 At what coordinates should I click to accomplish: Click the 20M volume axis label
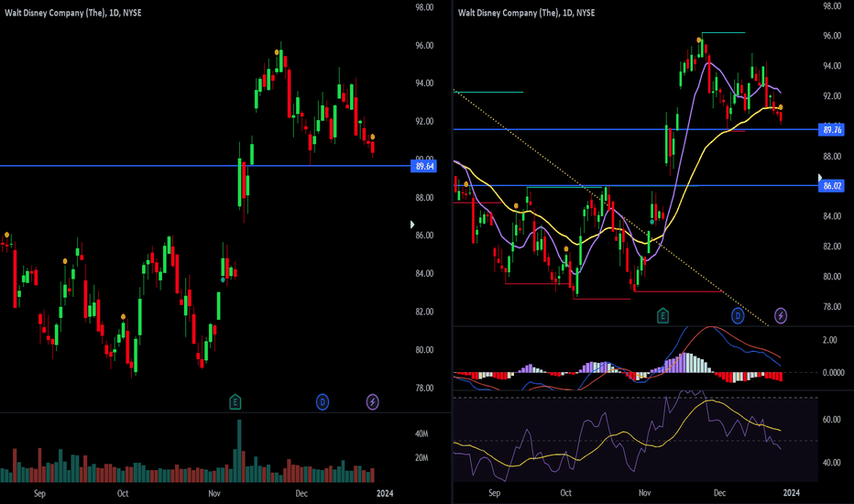(x=422, y=457)
